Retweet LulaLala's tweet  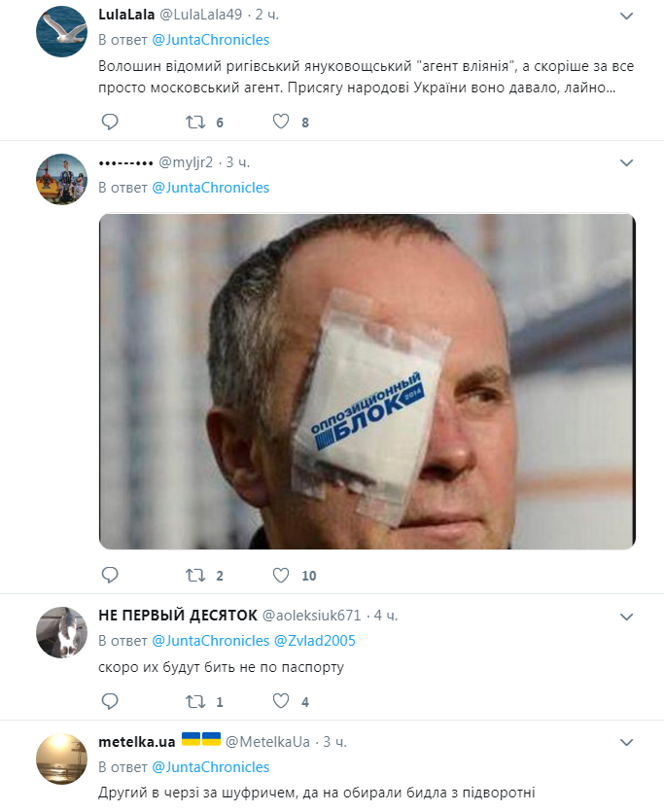[194, 123]
